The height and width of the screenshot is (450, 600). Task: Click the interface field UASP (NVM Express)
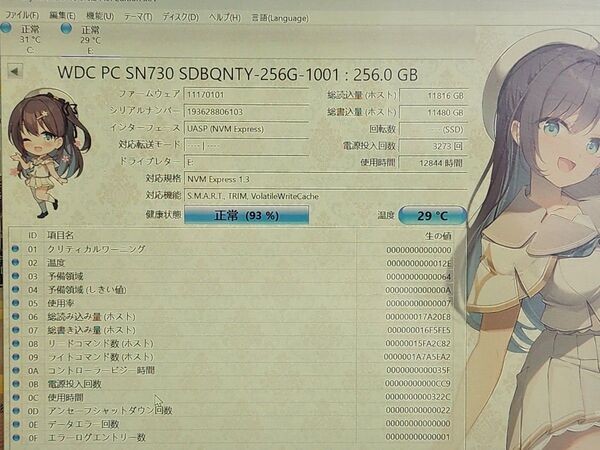point(246,129)
